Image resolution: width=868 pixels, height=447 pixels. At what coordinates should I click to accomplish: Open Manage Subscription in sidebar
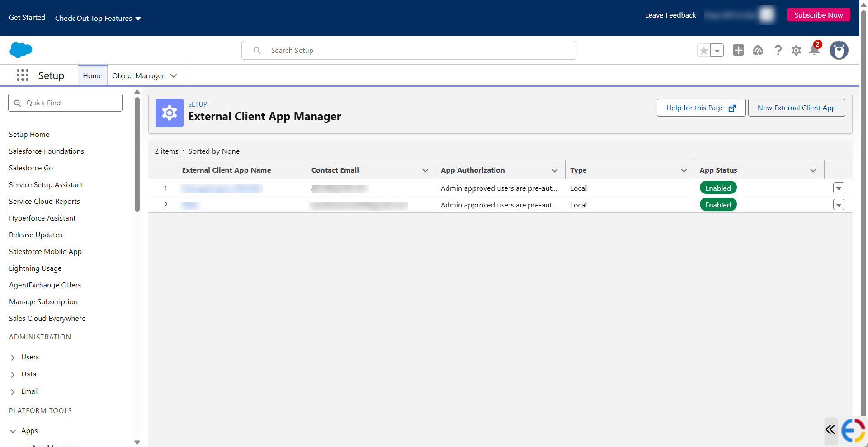pyautogui.click(x=43, y=301)
